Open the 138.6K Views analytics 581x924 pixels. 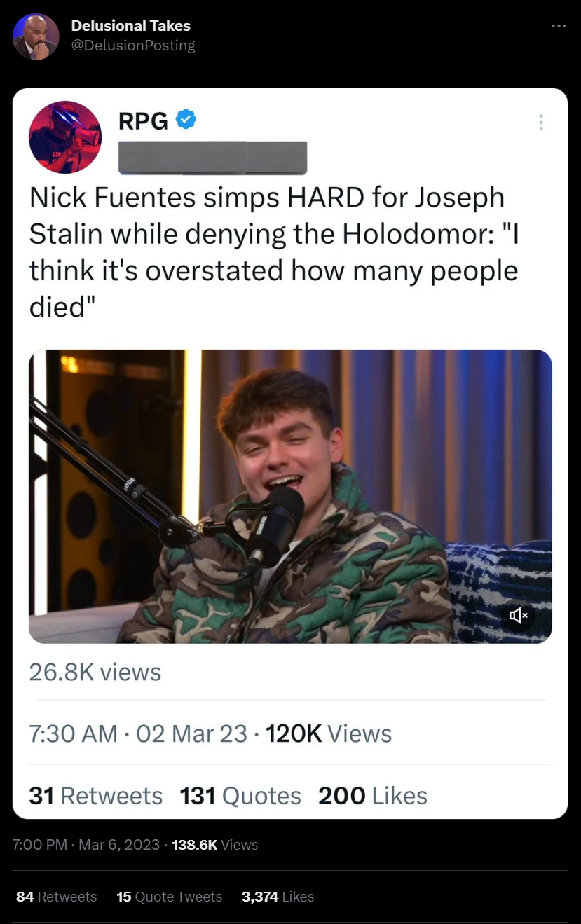pos(214,845)
